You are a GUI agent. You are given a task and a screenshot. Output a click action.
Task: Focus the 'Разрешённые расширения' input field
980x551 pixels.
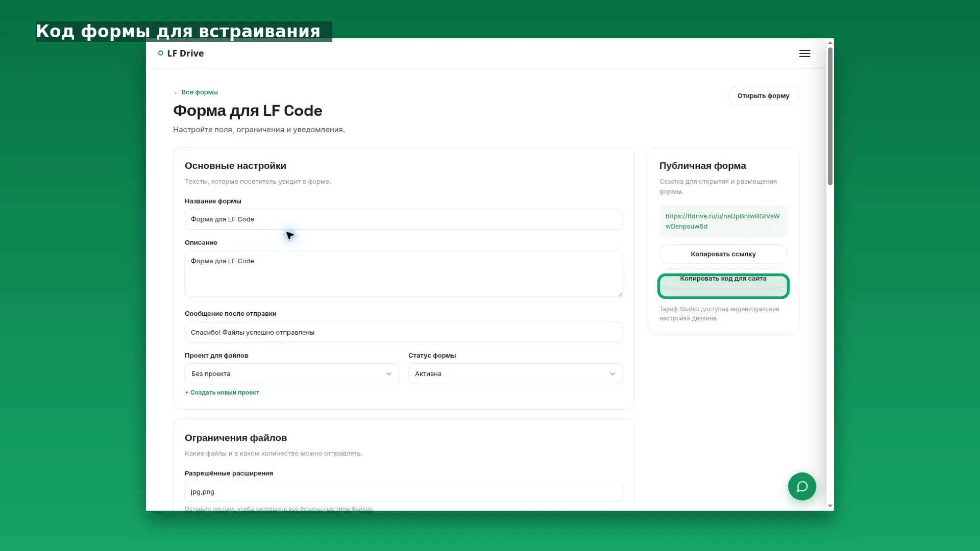403,492
